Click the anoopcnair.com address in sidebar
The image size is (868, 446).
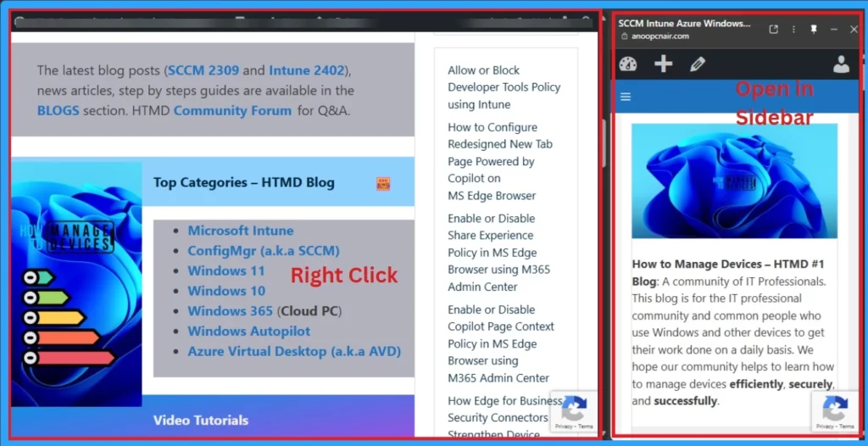coord(659,36)
